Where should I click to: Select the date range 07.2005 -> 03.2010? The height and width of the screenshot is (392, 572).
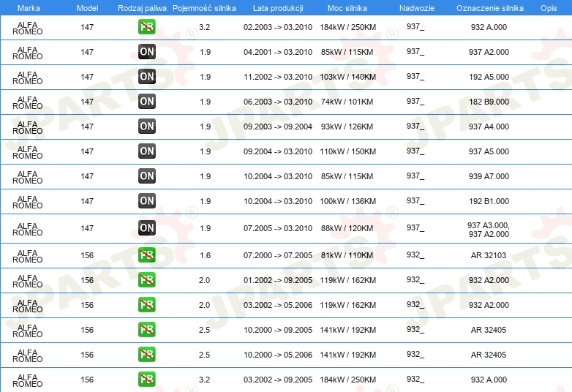point(278,228)
